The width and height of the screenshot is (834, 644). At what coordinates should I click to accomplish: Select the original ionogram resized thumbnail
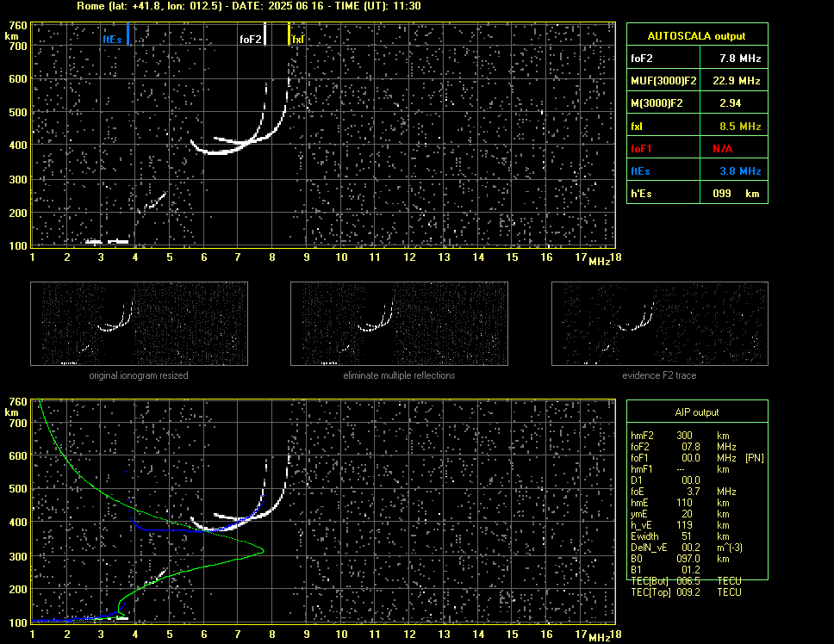(x=139, y=324)
